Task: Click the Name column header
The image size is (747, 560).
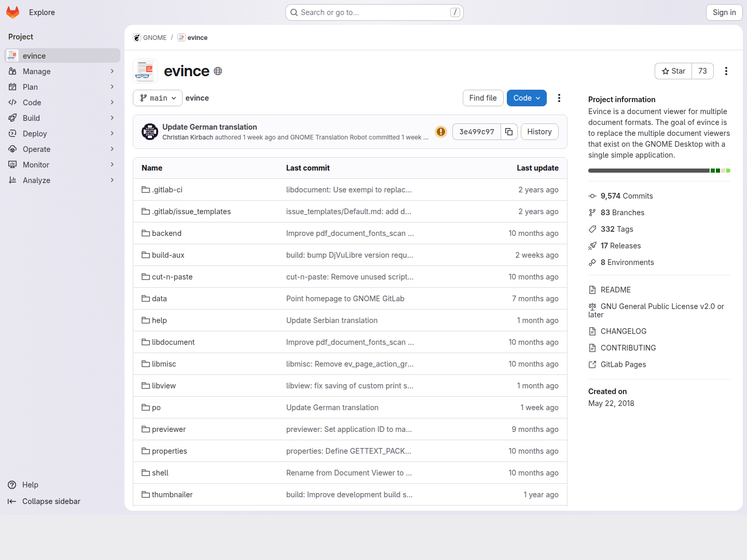Action: pos(152,168)
